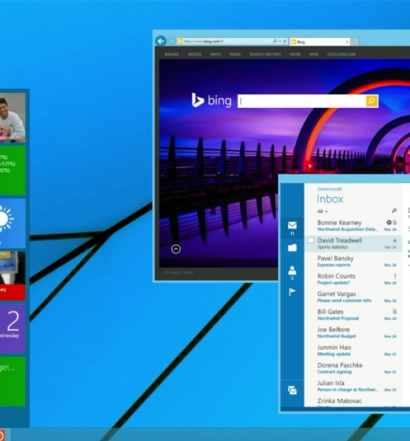Open NEWS in the Bing navigation bar
The image size is (410, 441).
tap(235, 54)
